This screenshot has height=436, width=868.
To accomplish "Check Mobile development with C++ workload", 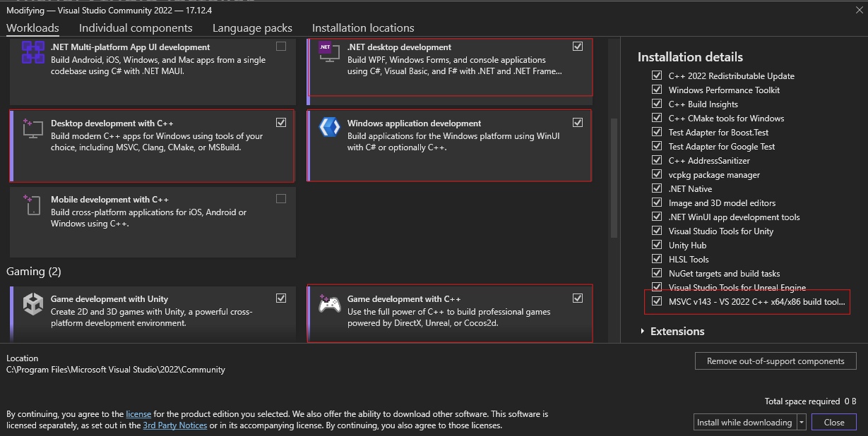I will (x=281, y=199).
